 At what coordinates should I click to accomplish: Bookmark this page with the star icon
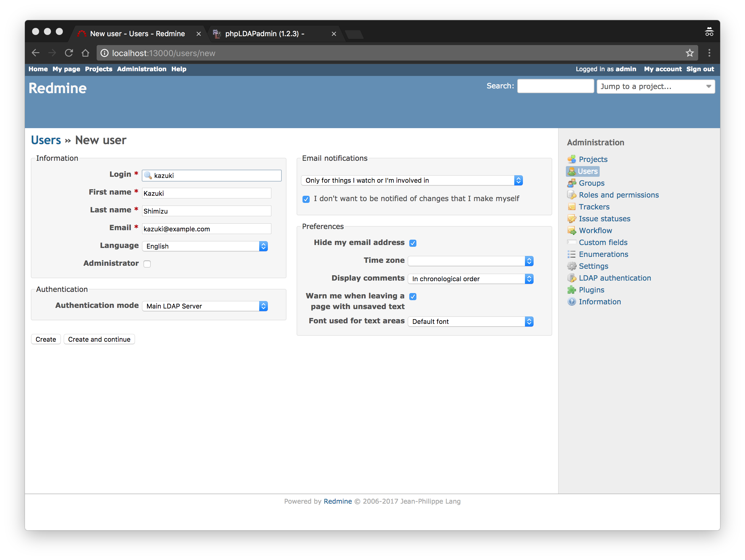coord(690,53)
